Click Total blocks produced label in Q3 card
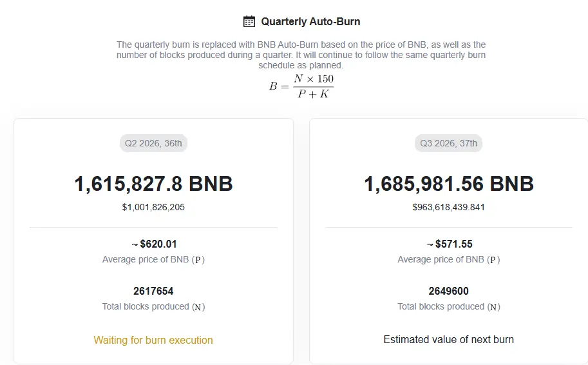 [x=448, y=307]
